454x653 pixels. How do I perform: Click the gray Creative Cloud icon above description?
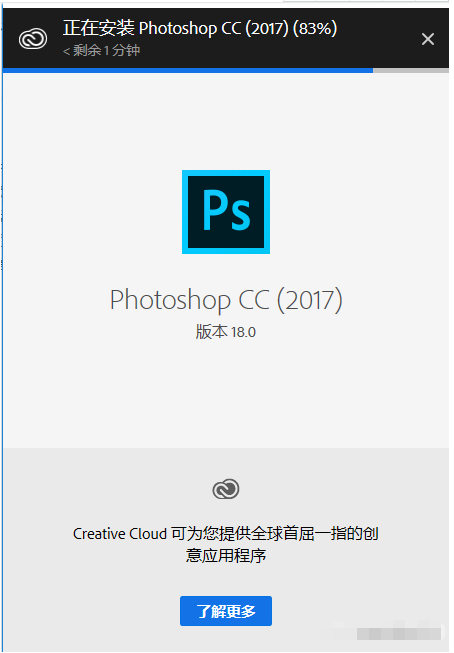(226, 489)
